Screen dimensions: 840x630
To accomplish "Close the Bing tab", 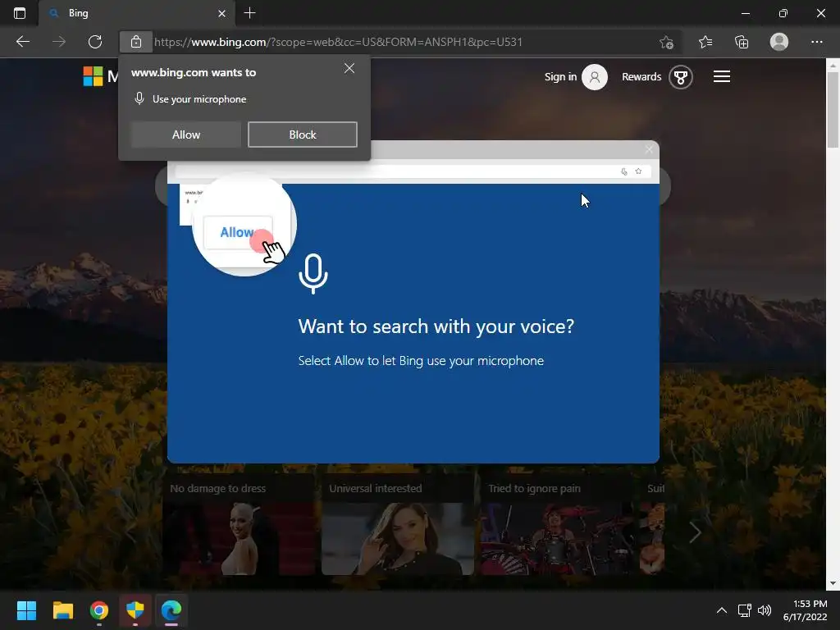I will pos(221,13).
